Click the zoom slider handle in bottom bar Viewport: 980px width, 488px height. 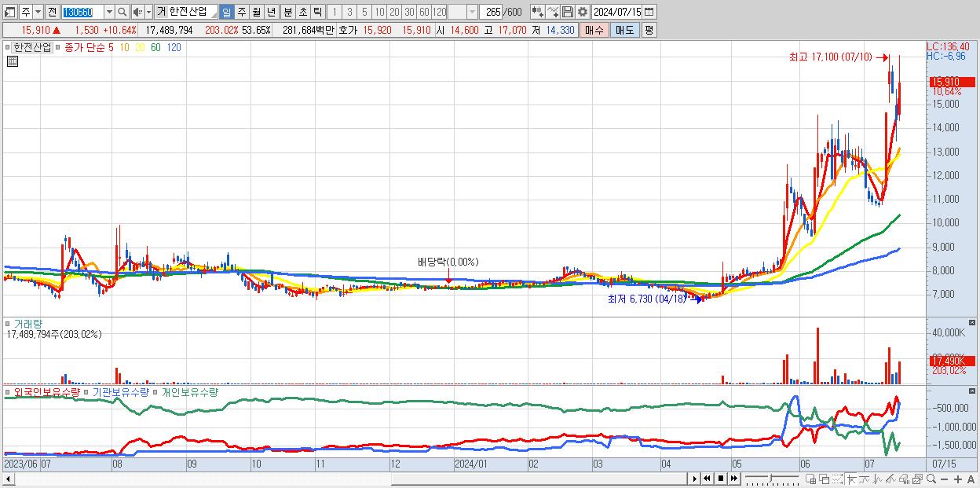(x=770, y=478)
